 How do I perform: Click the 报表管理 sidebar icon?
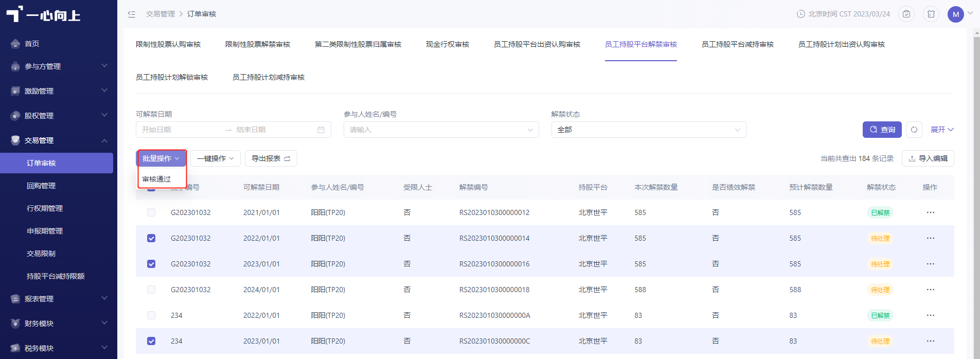tap(15, 299)
